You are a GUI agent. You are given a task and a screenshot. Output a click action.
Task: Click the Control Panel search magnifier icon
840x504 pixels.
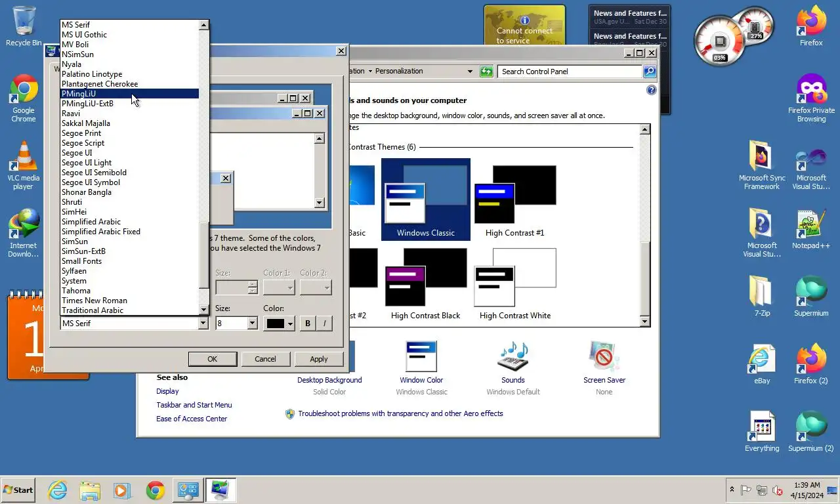649,72
